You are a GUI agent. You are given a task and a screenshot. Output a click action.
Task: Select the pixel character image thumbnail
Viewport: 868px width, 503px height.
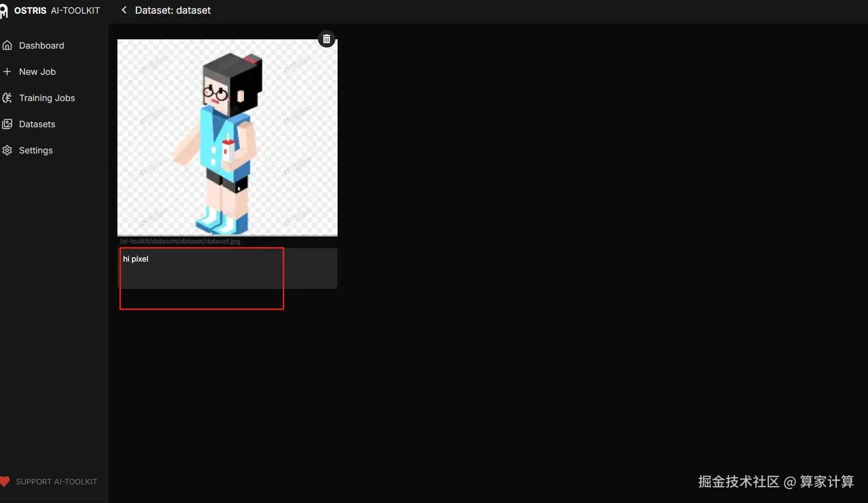click(227, 138)
